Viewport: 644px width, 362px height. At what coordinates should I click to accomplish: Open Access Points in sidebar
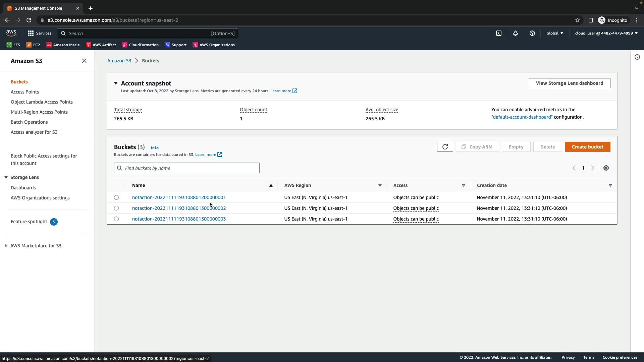pos(25,92)
